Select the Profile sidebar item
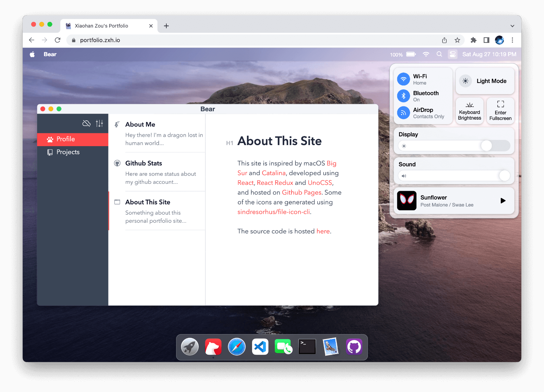544x392 pixels. tap(73, 139)
